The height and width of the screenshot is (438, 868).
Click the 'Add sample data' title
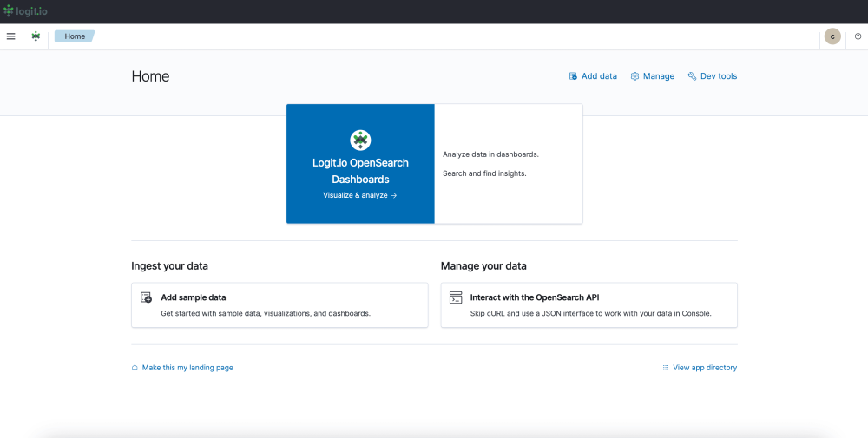194,297
